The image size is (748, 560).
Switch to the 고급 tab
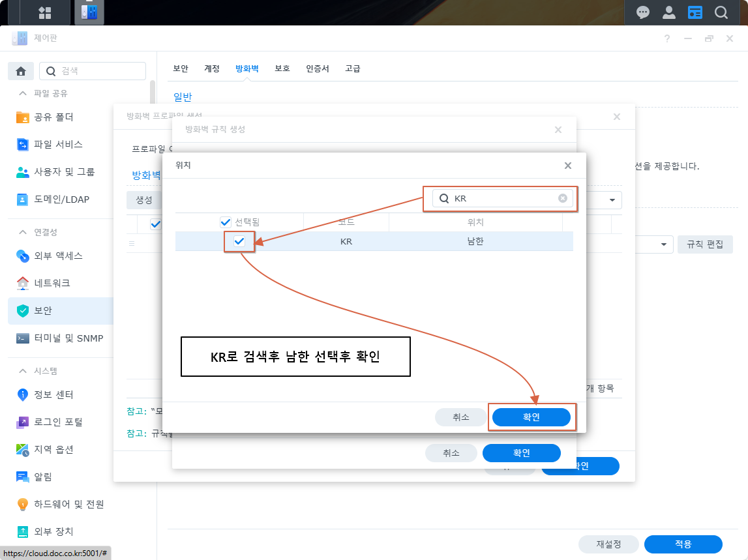tap(353, 68)
